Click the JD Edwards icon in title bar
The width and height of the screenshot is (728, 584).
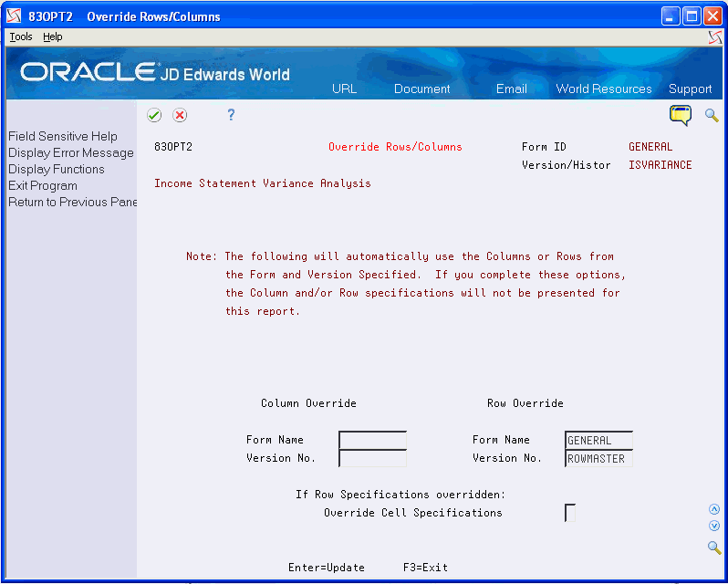coord(14,16)
